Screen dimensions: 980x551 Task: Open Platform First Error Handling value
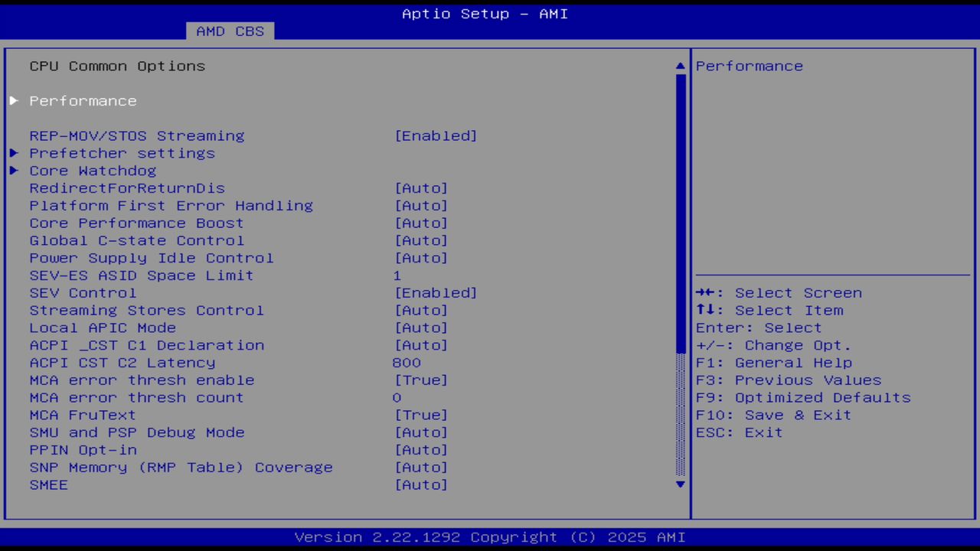click(421, 206)
